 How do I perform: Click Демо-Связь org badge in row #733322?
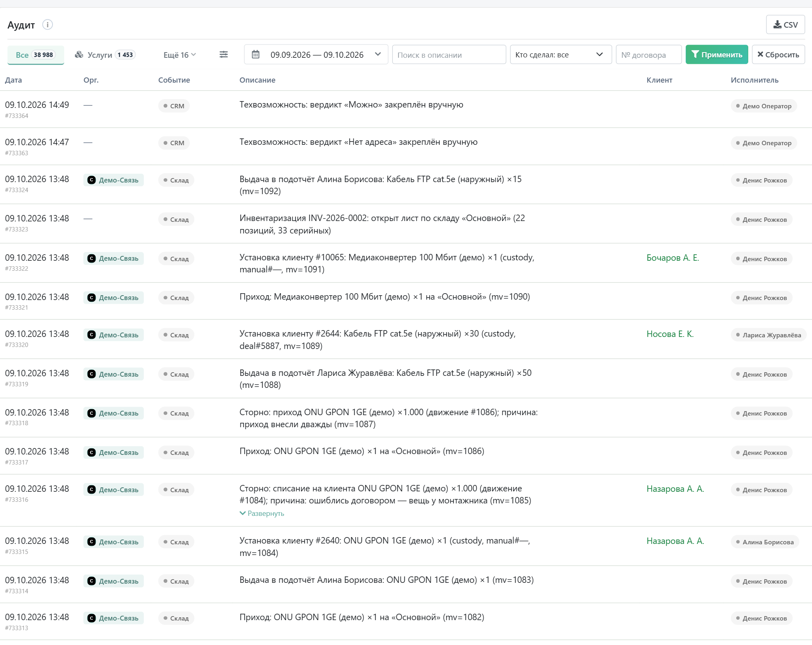click(113, 258)
